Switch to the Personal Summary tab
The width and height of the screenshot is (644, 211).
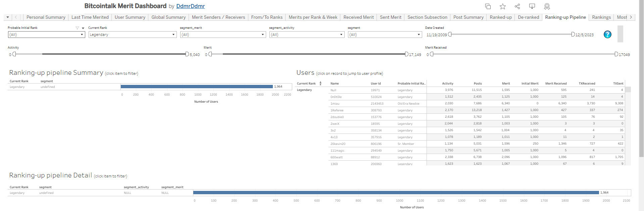pos(46,17)
